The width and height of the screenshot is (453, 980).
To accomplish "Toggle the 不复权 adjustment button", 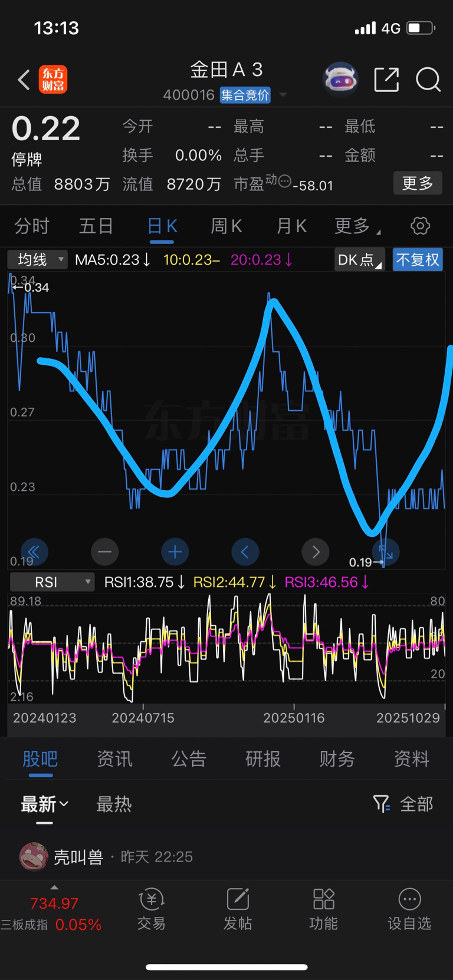I will click(x=418, y=260).
